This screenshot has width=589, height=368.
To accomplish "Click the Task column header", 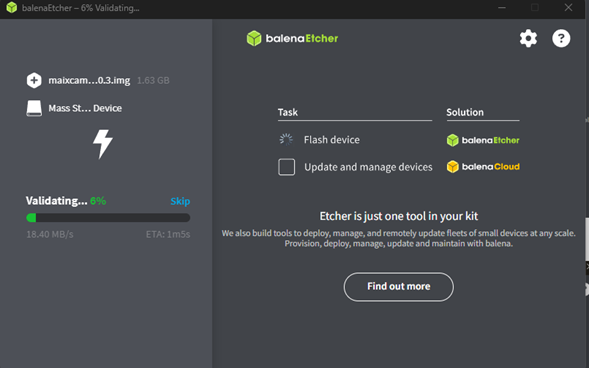I will click(x=288, y=112).
